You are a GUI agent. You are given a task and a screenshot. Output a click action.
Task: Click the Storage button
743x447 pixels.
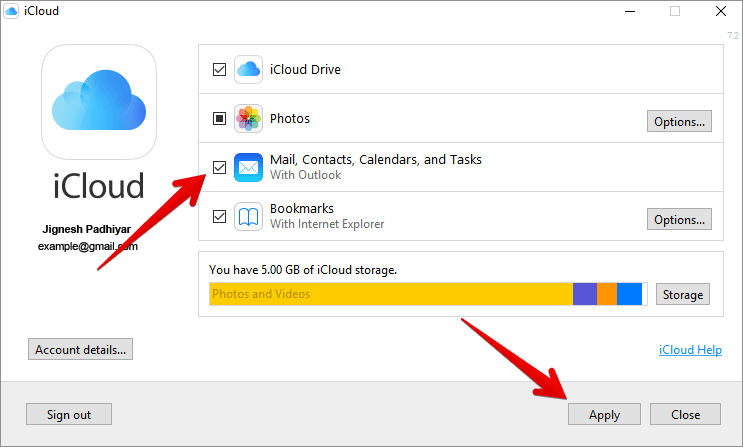[683, 294]
